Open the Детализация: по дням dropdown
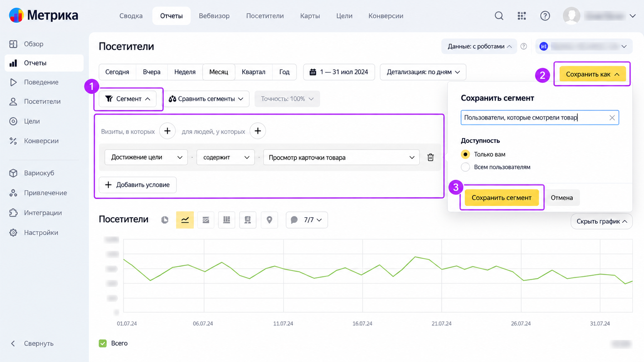644x362 pixels. [x=423, y=72]
